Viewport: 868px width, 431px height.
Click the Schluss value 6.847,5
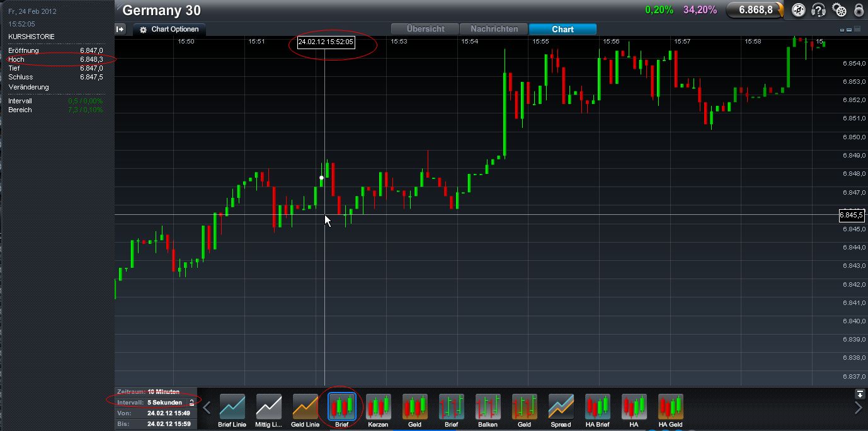91,77
